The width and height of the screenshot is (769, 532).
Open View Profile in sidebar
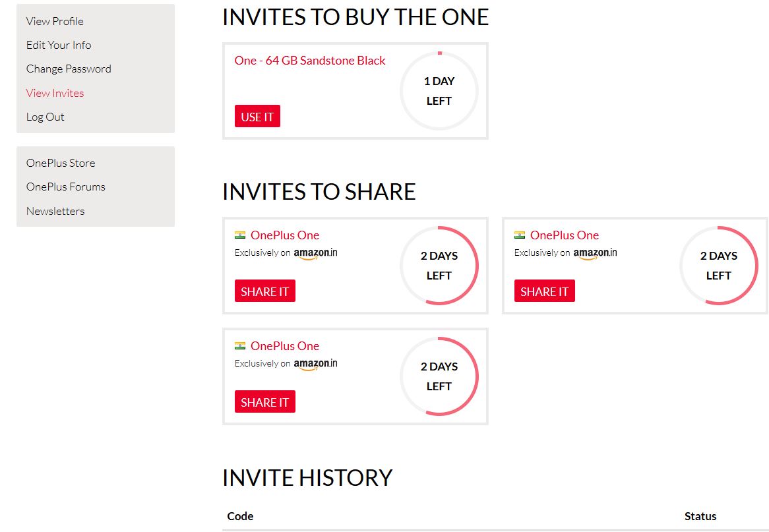pos(55,21)
